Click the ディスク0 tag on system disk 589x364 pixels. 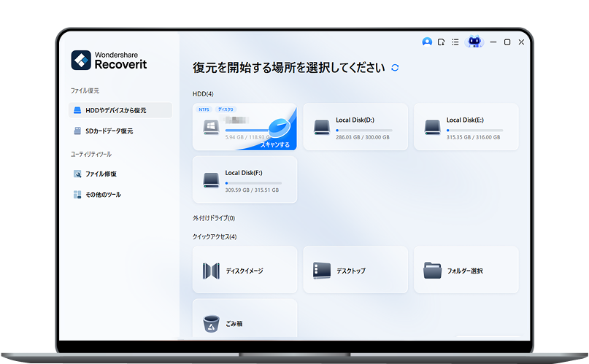click(226, 109)
